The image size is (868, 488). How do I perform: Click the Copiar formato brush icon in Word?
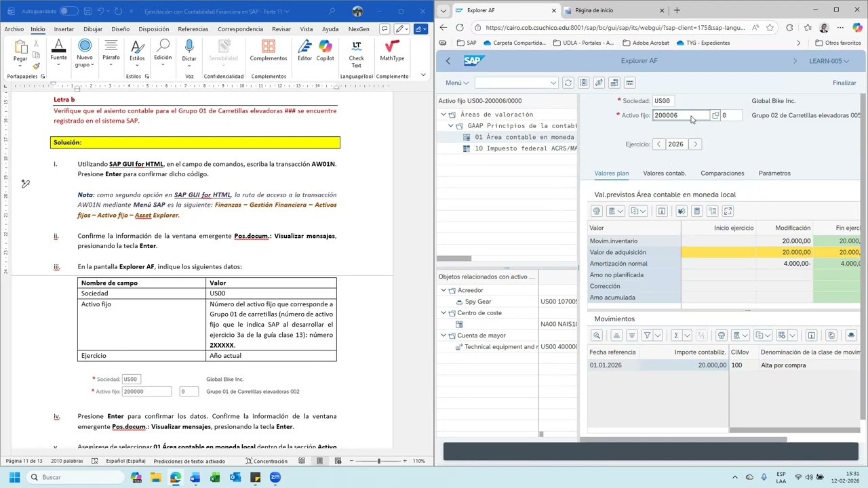tap(37, 66)
